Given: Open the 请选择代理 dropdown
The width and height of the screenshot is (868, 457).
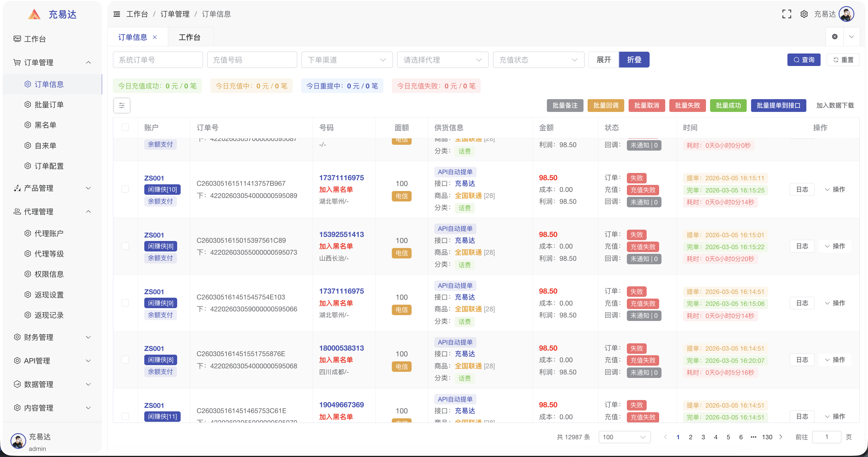Looking at the screenshot, I should point(443,60).
